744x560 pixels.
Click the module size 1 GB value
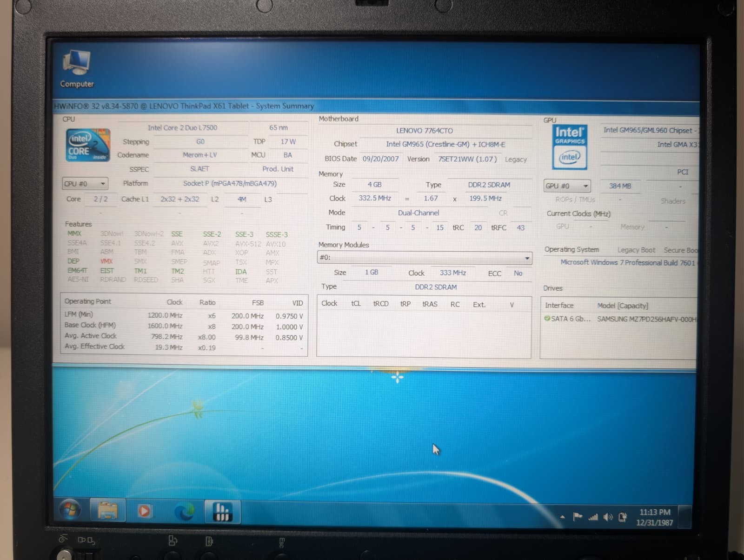click(x=372, y=272)
